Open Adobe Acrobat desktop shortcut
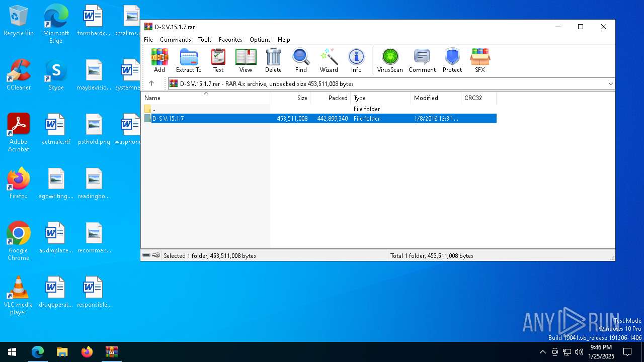Viewport: 644px width, 362px height. pyautogui.click(x=19, y=133)
